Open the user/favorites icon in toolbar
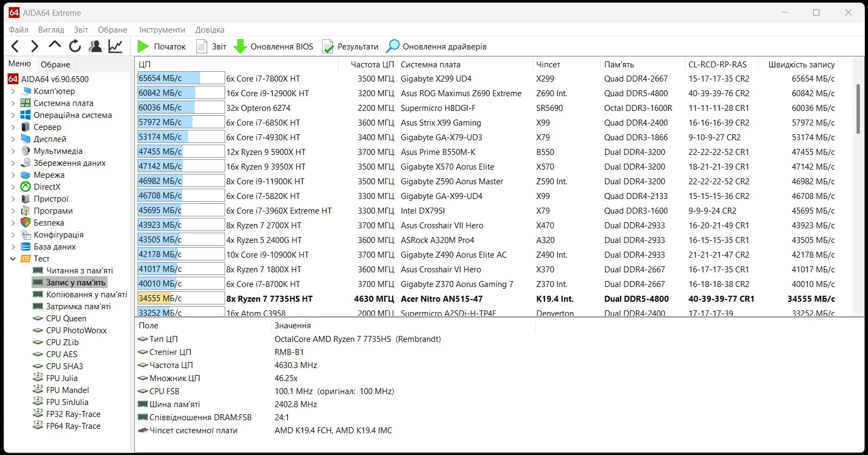Viewport: 868px width, 455px height. (x=95, y=46)
